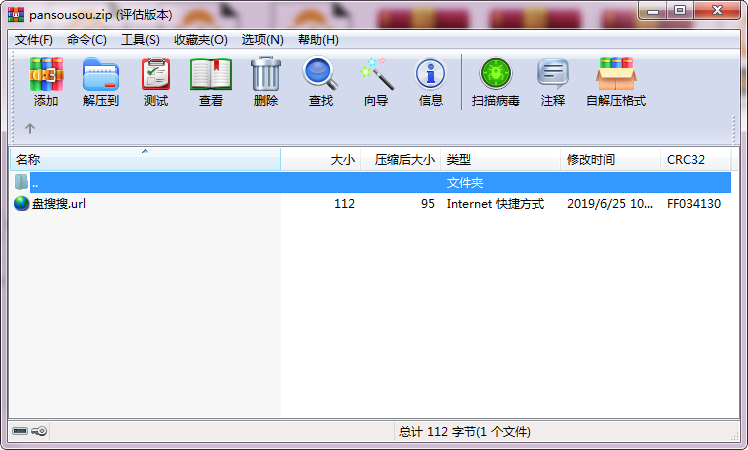This screenshot has width=748, height=450.
Task: Click the key password status icon
Action: click(39, 431)
